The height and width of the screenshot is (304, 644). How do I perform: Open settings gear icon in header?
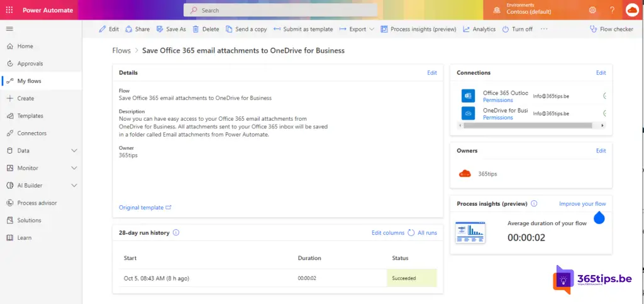592,10
